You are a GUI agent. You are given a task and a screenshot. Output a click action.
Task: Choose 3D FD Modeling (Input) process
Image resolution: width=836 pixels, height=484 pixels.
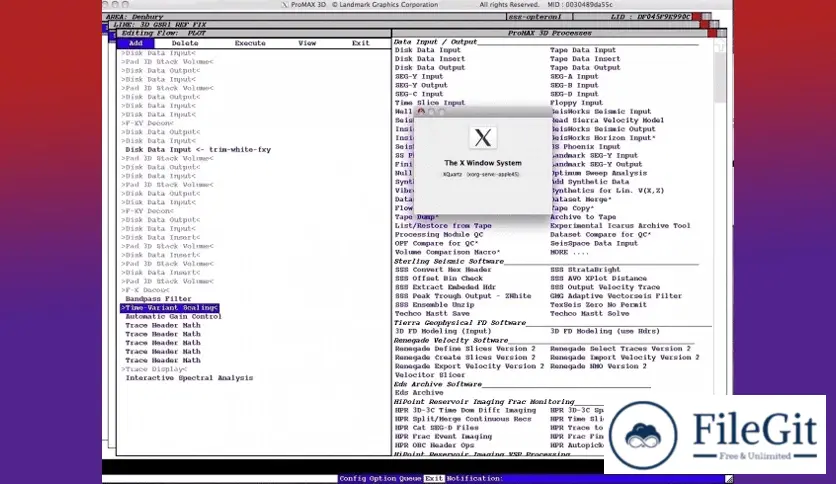[443, 332]
